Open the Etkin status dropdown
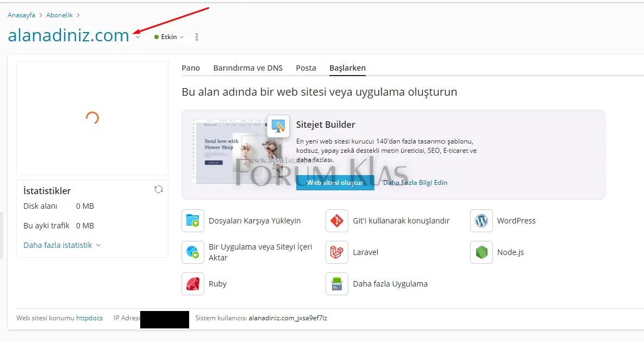 pyautogui.click(x=169, y=37)
